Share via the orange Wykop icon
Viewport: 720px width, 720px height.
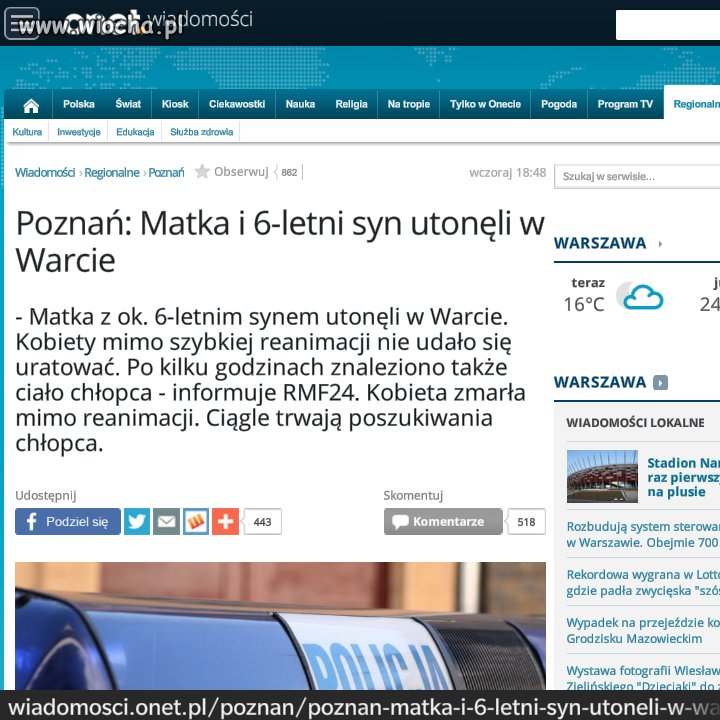click(196, 521)
